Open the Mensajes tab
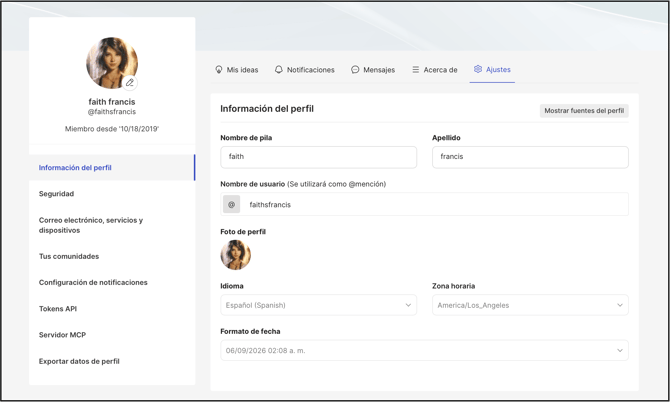670x402 pixels. [373, 70]
